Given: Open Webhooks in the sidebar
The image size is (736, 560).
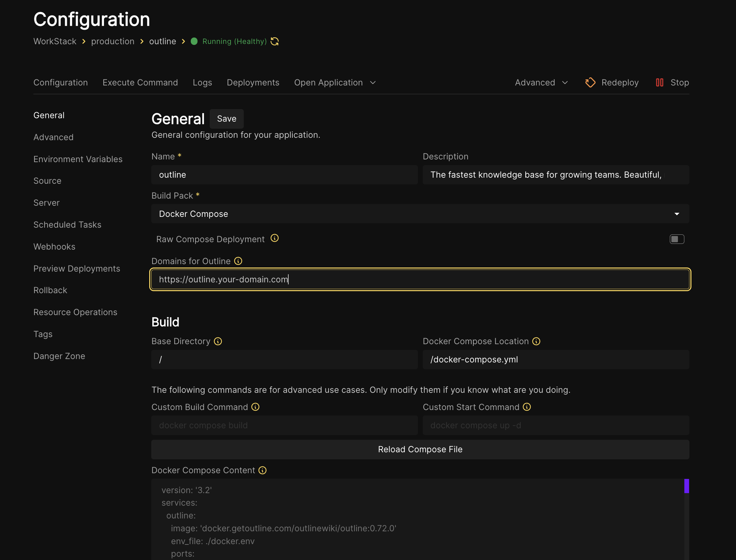Looking at the screenshot, I should (54, 247).
